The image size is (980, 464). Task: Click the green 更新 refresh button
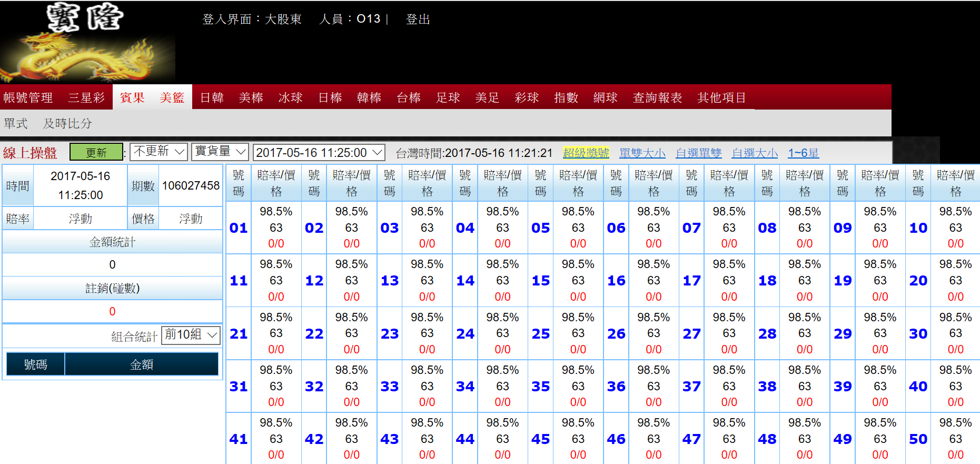tap(96, 152)
